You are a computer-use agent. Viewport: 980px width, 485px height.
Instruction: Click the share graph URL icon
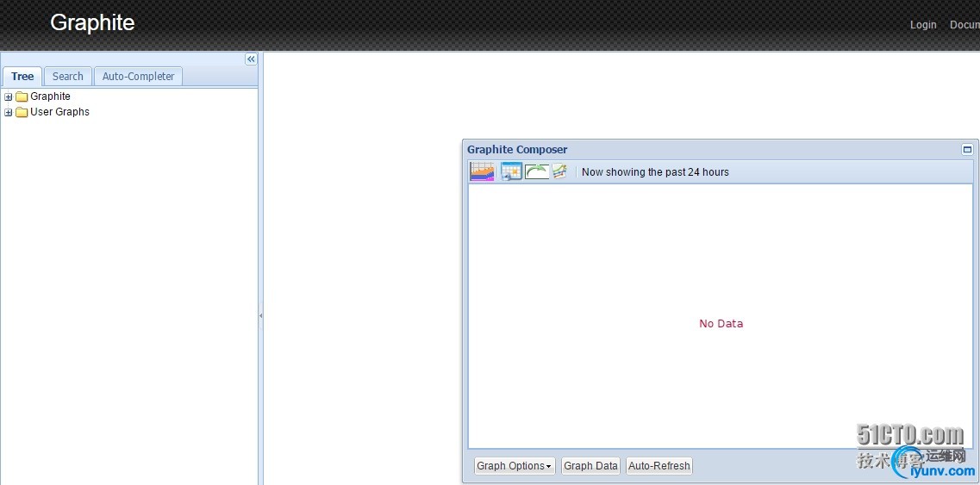559,171
